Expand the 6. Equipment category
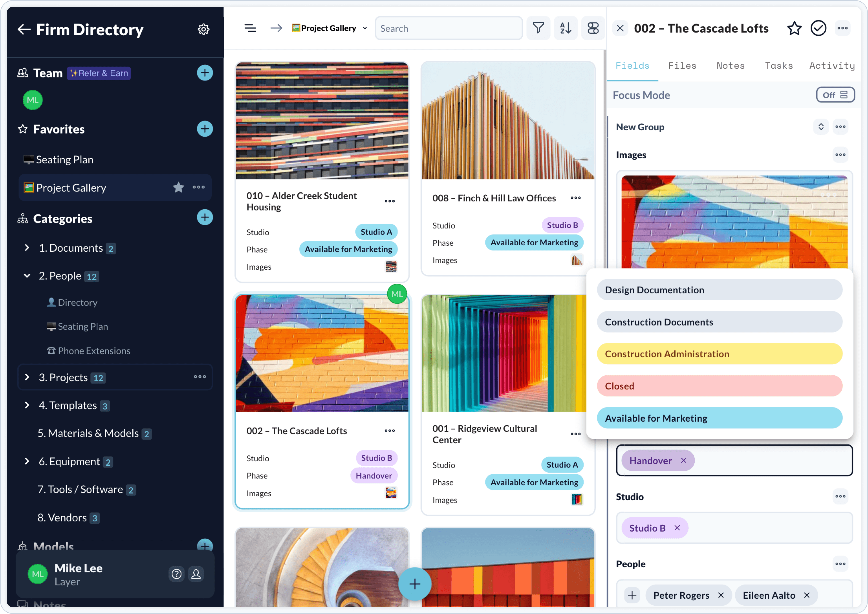The image size is (868, 614). 27,461
